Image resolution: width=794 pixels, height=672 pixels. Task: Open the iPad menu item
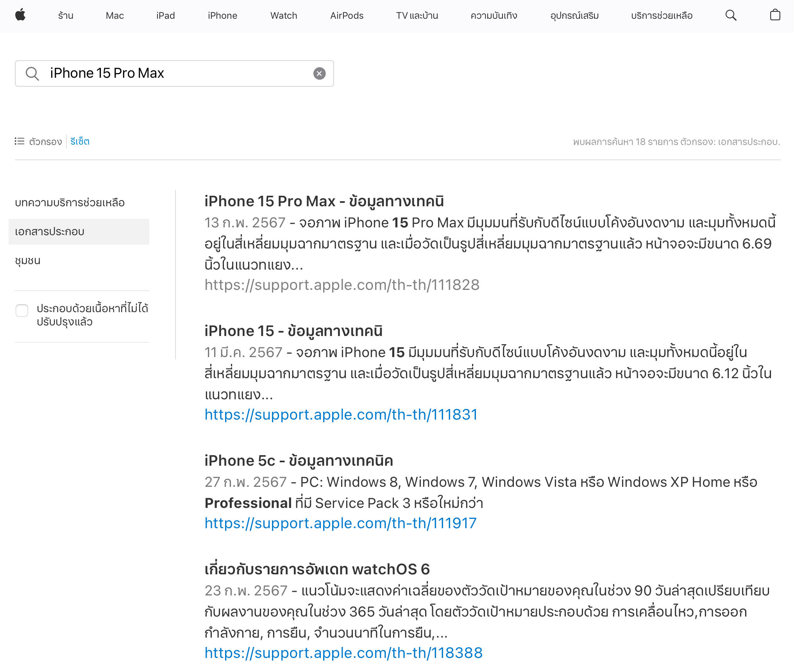(x=165, y=16)
